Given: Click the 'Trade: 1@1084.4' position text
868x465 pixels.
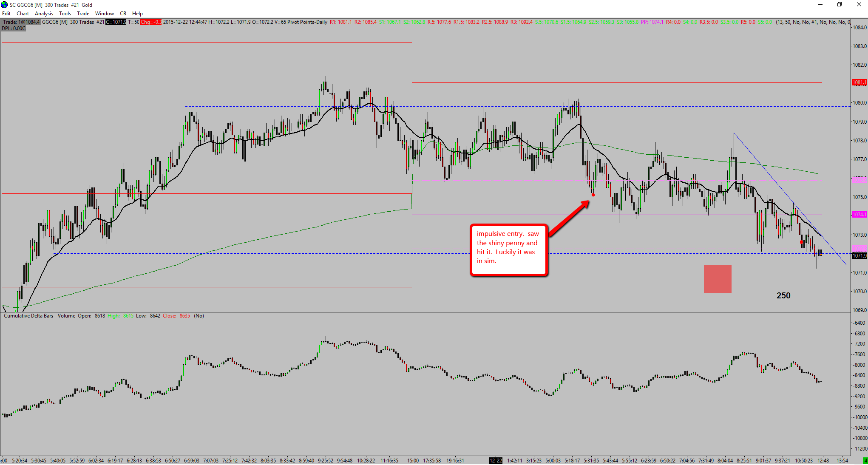Looking at the screenshot, I should 21,22.
